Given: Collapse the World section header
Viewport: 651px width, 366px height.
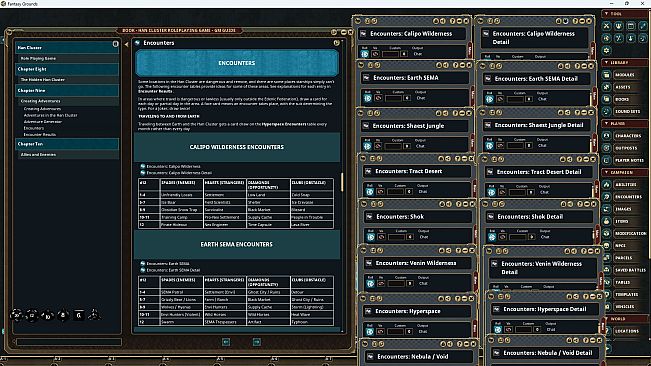Looking at the screenshot, I should click(x=624, y=319).
